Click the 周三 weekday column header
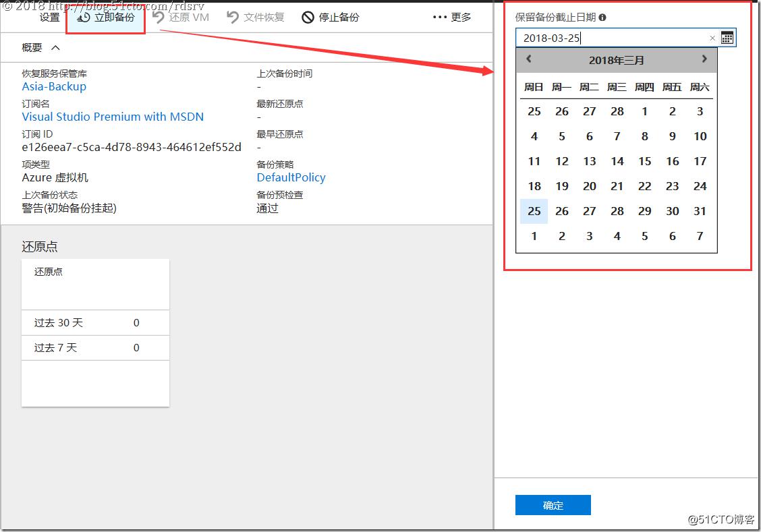761x532 pixels. (617, 87)
